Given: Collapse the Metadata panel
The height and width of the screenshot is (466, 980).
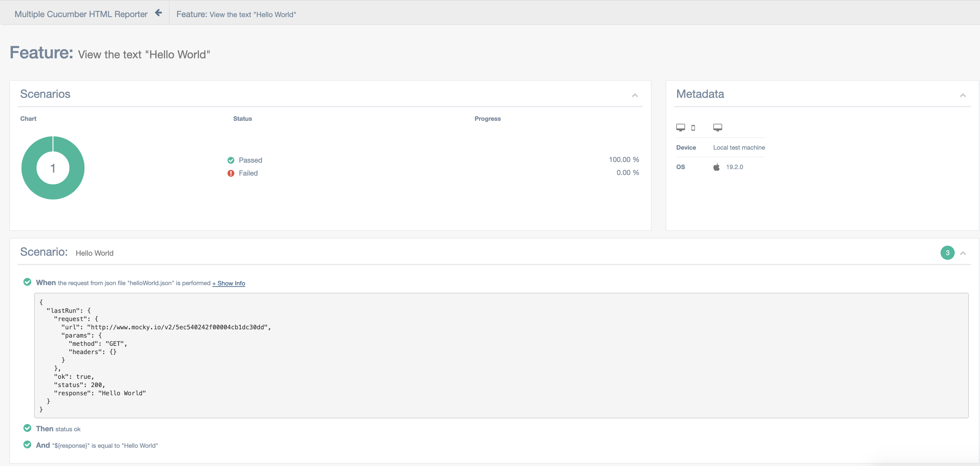Looking at the screenshot, I should 963,95.
